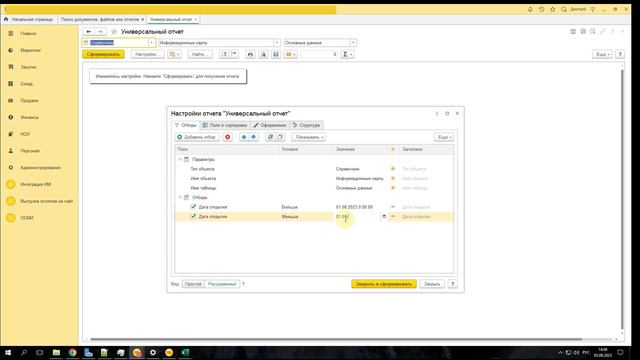Open Еще menu in main report toolbar
Image resolution: width=640 pixels, height=360 pixels.
pyautogui.click(x=602, y=54)
